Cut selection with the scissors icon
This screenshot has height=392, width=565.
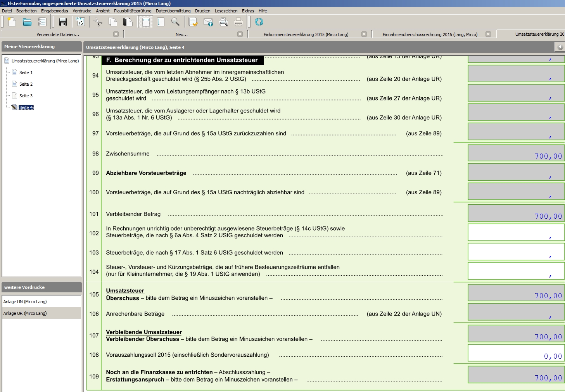98,22
